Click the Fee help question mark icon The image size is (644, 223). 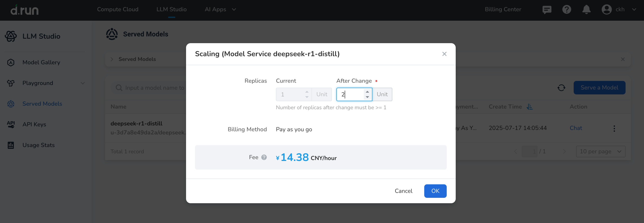click(264, 157)
